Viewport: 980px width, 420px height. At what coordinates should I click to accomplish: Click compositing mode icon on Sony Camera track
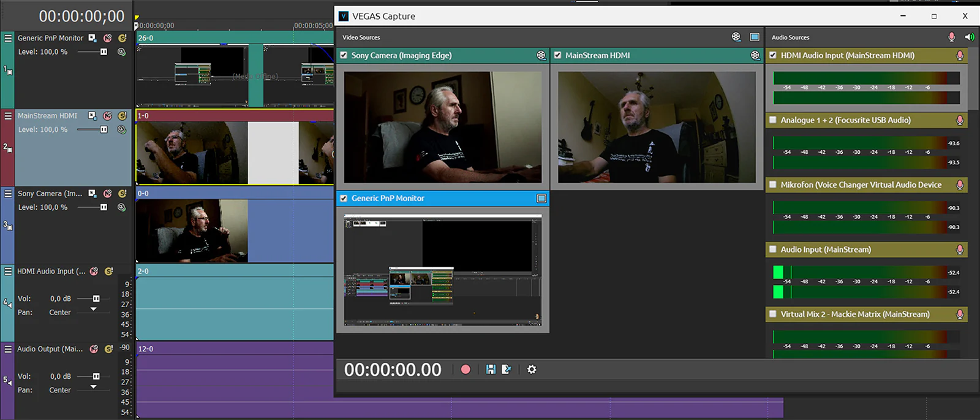121,207
